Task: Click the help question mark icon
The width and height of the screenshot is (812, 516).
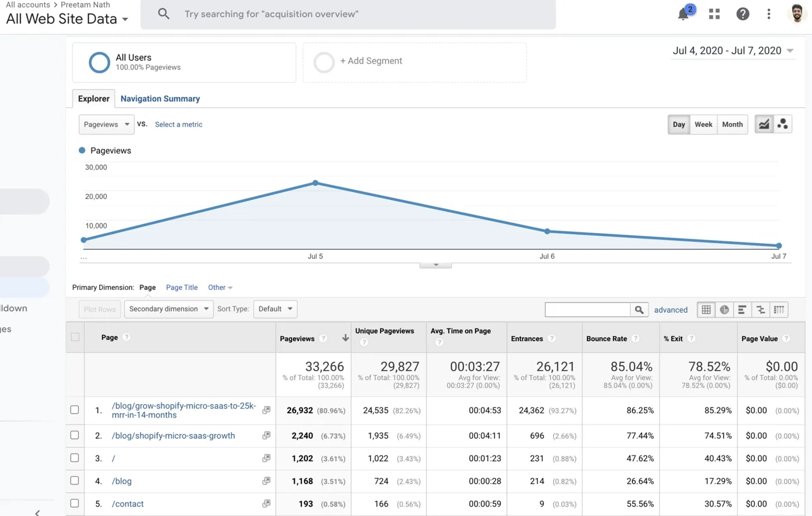Action: tap(743, 14)
